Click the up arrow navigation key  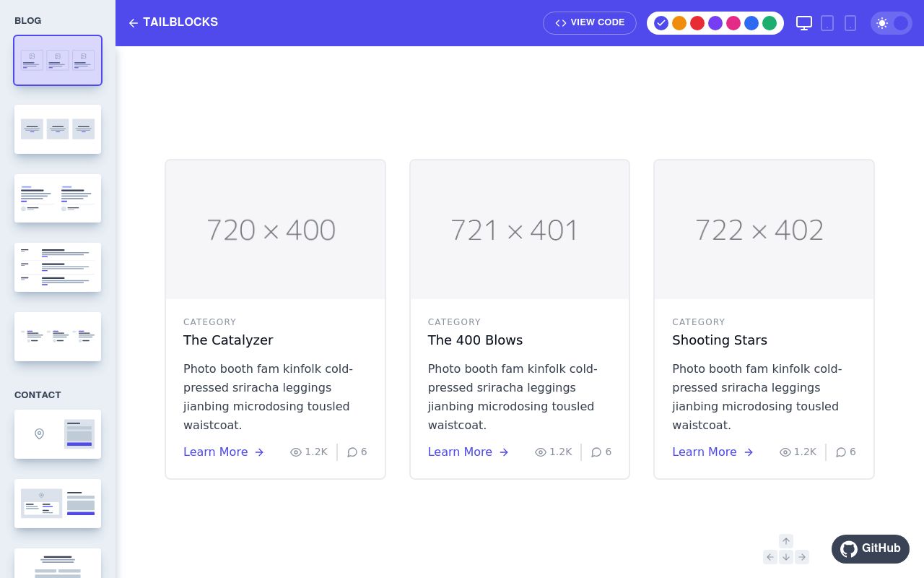click(x=786, y=541)
